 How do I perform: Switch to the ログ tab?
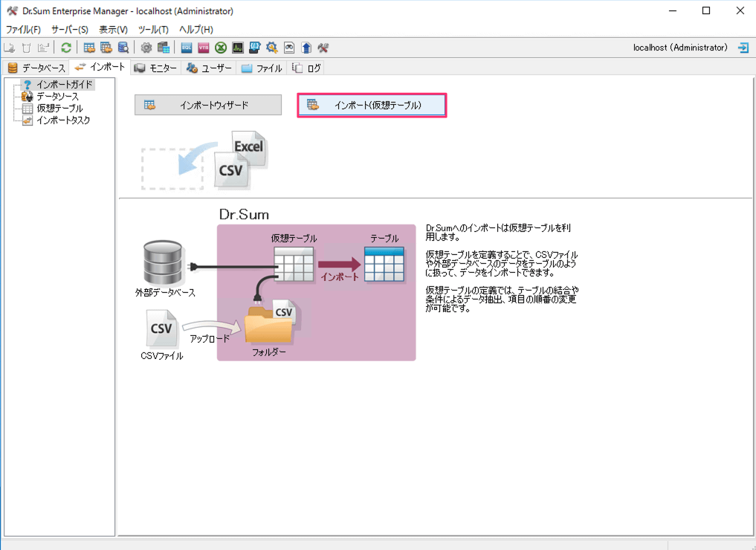click(307, 68)
